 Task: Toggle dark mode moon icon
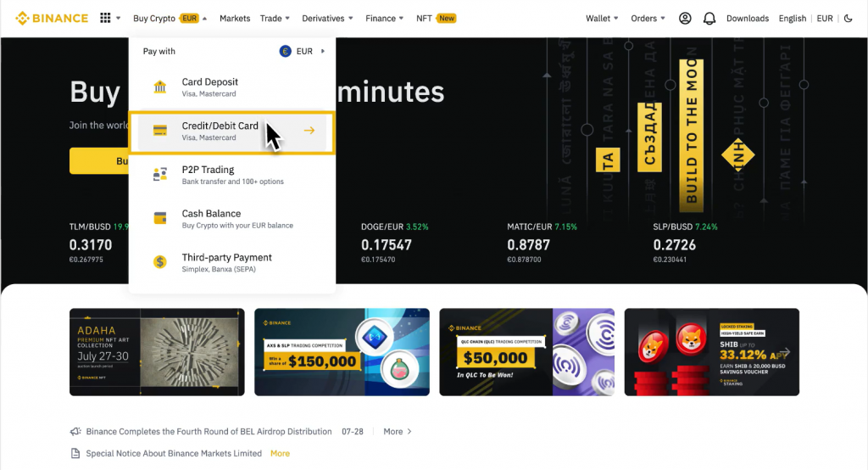point(849,18)
